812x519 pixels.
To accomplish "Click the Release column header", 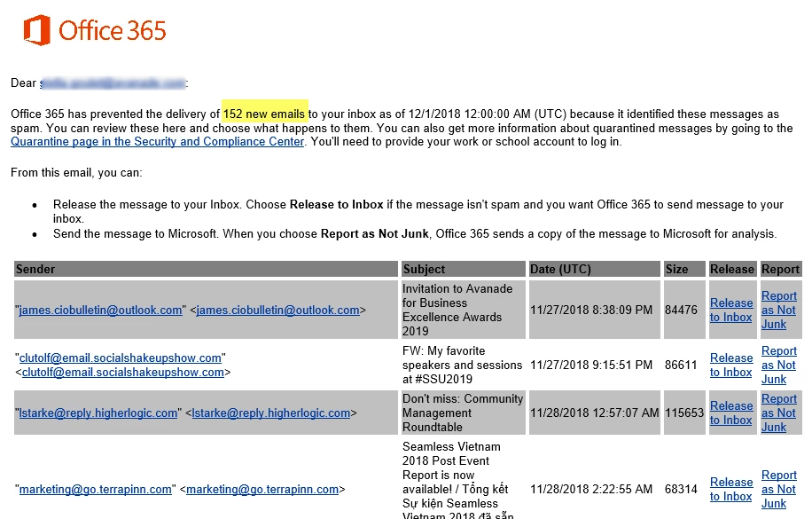I will (732, 269).
